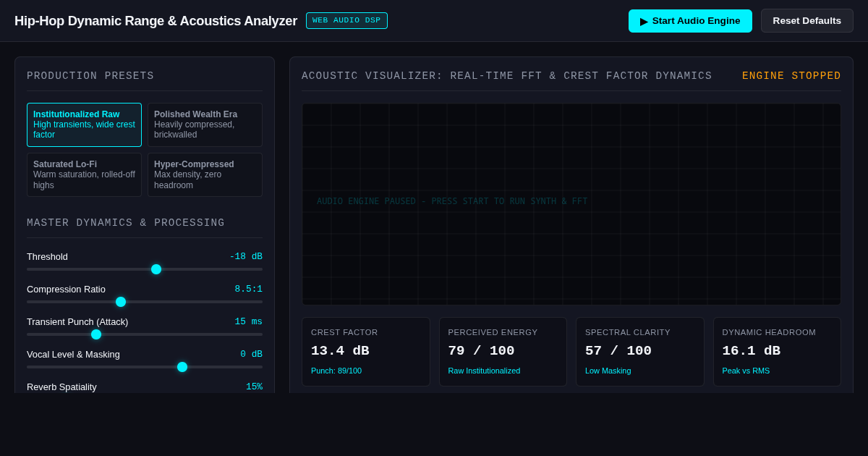Click the Punch: 89/100 subtext
This screenshot has width=868, height=456.
coord(336,371)
